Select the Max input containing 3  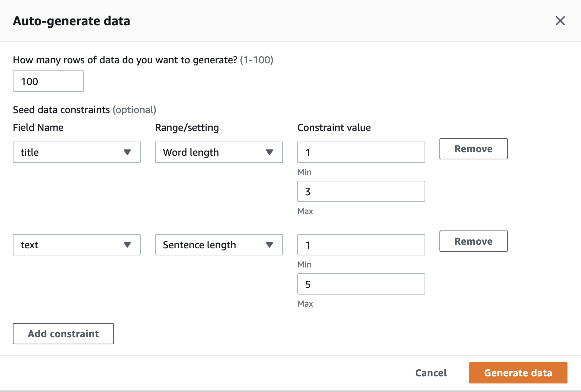pos(361,191)
